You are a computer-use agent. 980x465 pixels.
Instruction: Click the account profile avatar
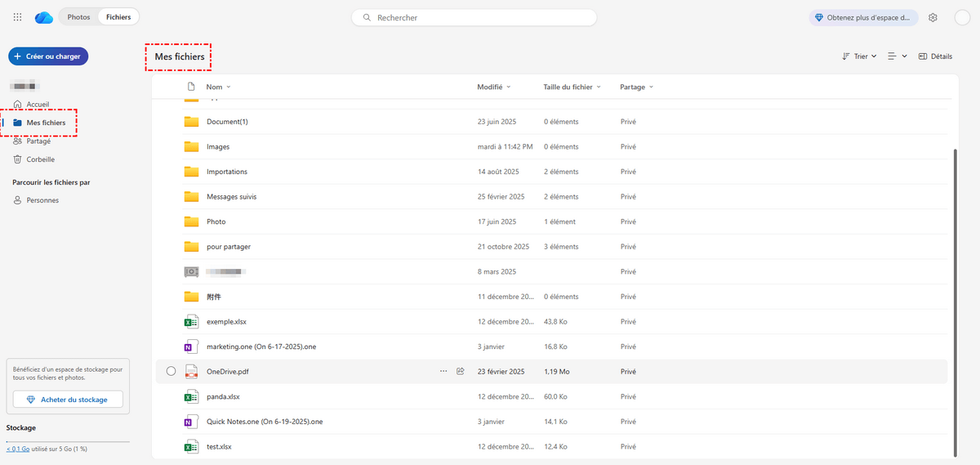click(x=962, y=17)
